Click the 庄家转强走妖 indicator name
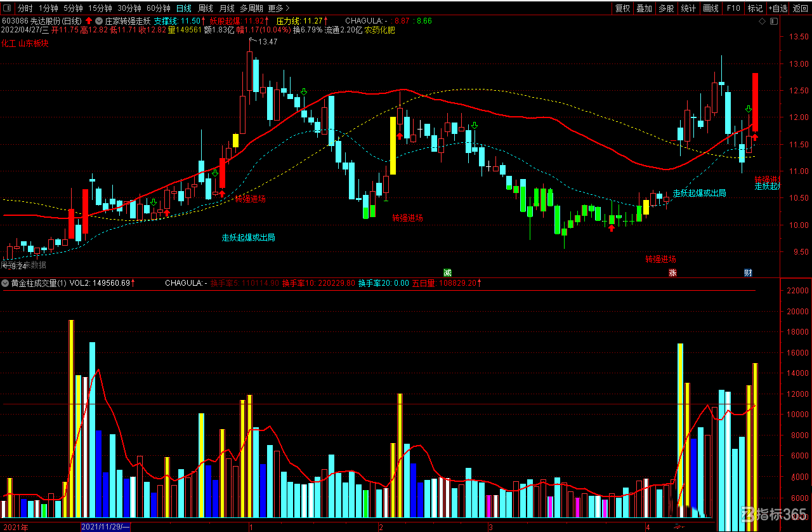This screenshot has height=532, width=812. click(x=128, y=21)
